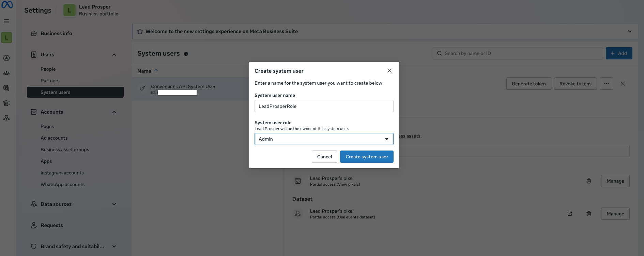This screenshot has height=256, width=644.
Task: Open WhatsApp accounts menu item
Action: pos(63,184)
